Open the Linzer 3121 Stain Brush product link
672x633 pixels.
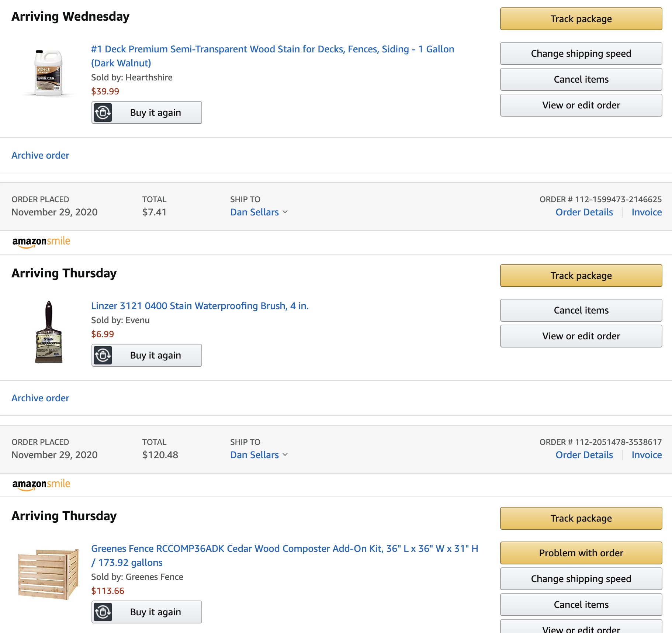200,306
